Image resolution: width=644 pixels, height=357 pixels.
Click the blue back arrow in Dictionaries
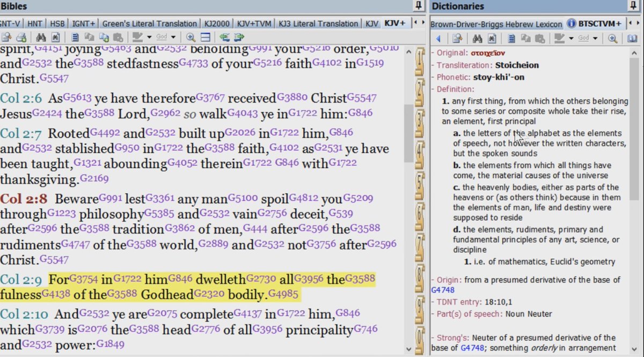pyautogui.click(x=438, y=38)
